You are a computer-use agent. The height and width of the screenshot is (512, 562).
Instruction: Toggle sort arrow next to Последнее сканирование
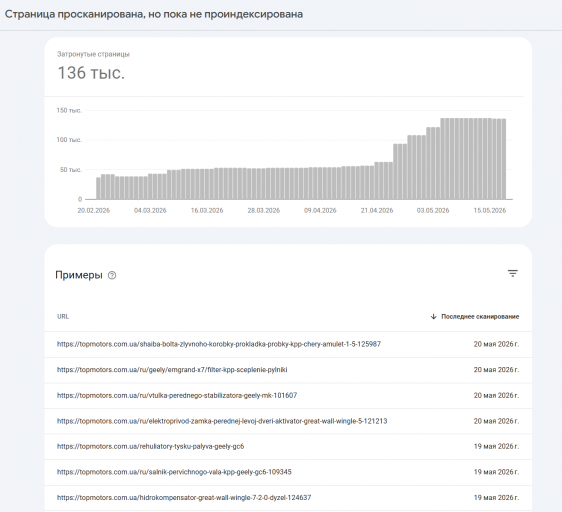(x=433, y=316)
